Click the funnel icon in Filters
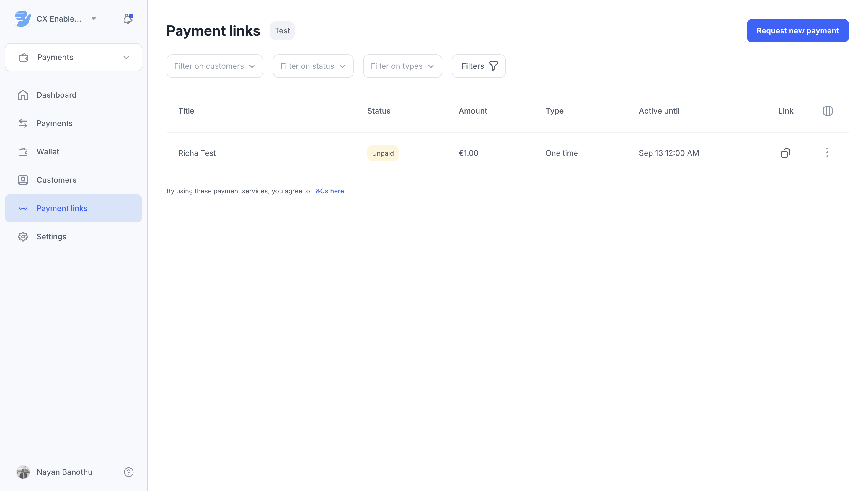Image resolution: width=868 pixels, height=491 pixels. pyautogui.click(x=493, y=66)
